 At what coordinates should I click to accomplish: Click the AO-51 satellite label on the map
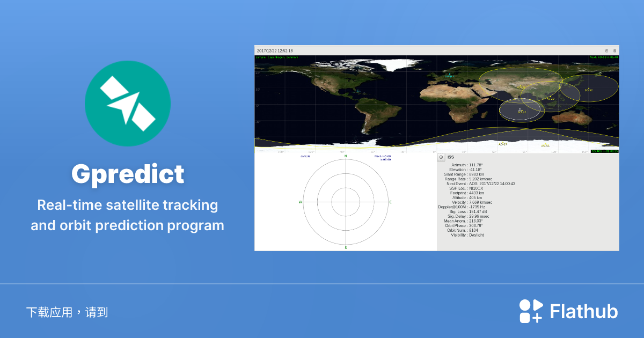coord(545,145)
